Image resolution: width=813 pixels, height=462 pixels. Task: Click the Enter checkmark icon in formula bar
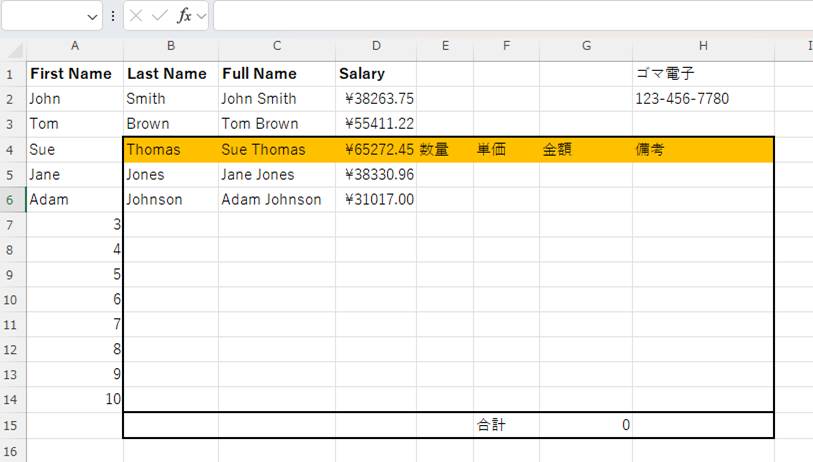[x=160, y=16]
